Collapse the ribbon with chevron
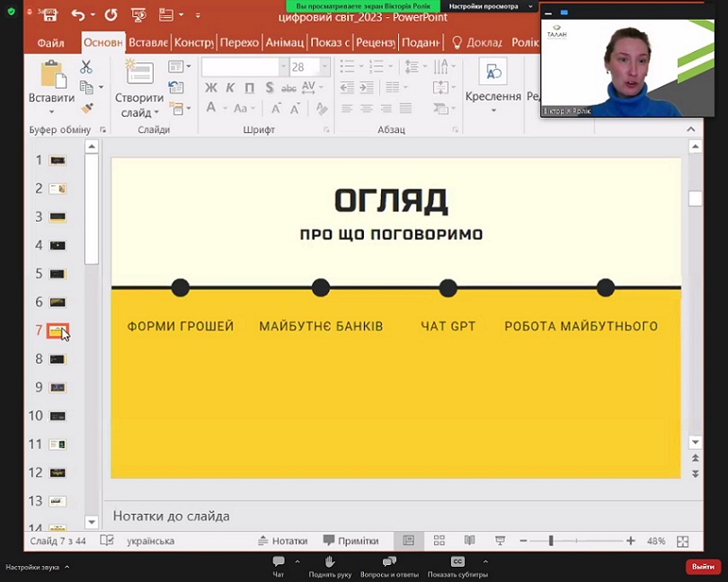 (691, 129)
